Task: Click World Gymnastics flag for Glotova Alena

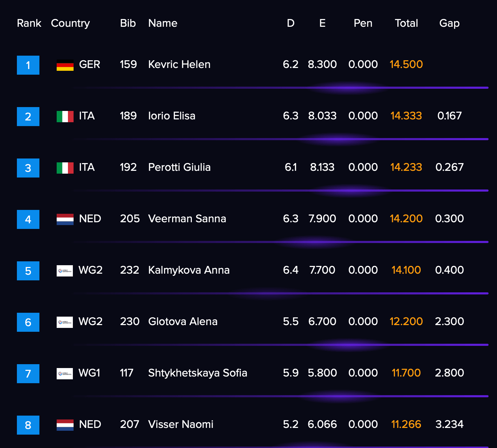Action: 65,322
